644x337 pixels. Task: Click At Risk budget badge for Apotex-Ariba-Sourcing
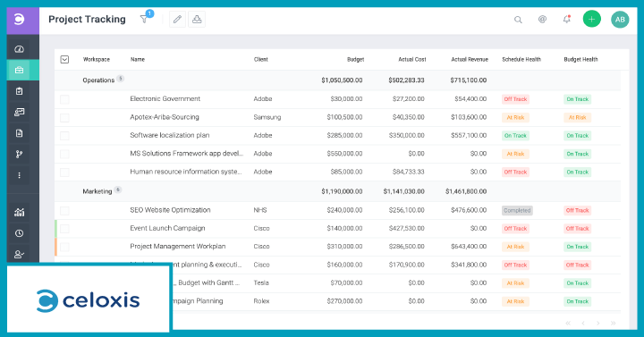coord(577,118)
